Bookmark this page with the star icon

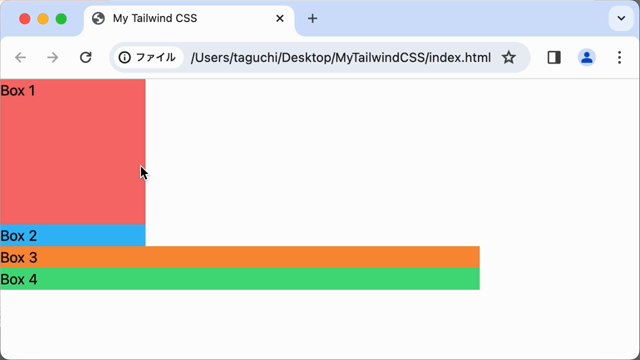(509, 58)
